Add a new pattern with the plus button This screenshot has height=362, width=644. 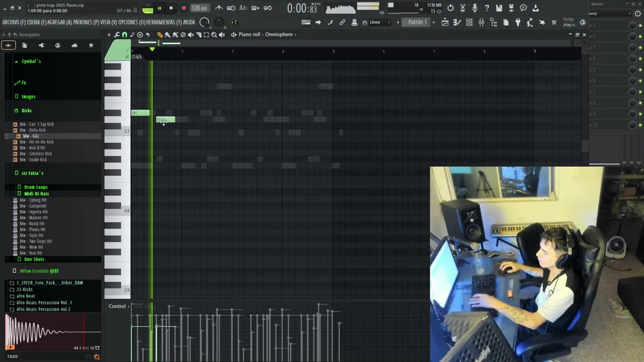434,22
